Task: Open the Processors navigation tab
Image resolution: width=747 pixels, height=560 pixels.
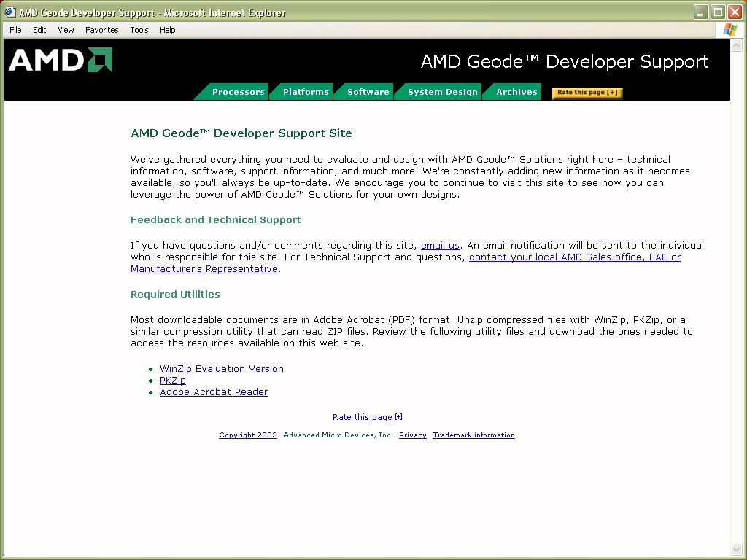Action: pyautogui.click(x=238, y=92)
